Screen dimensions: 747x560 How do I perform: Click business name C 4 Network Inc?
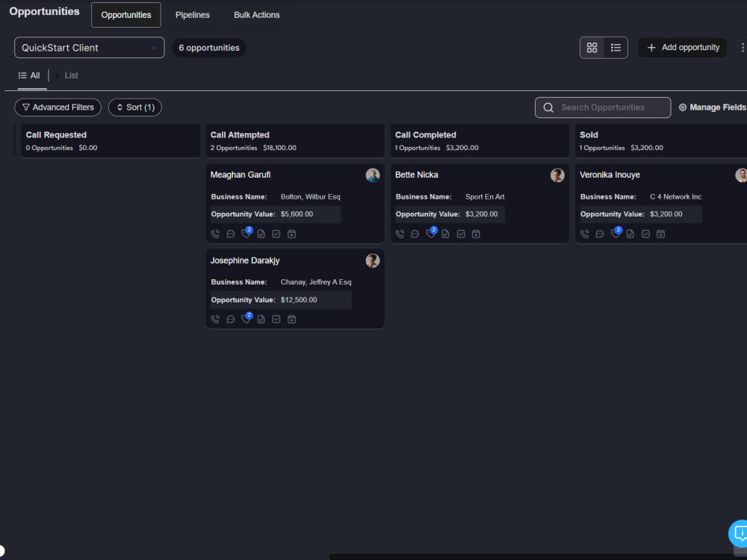click(675, 196)
